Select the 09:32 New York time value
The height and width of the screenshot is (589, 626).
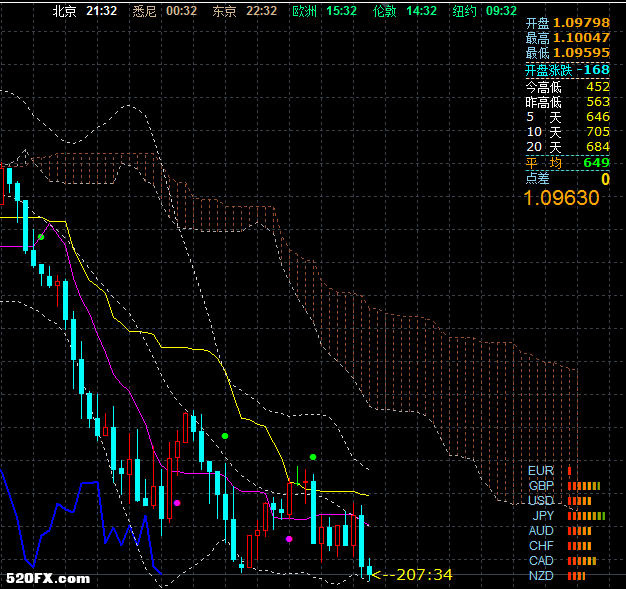click(501, 11)
